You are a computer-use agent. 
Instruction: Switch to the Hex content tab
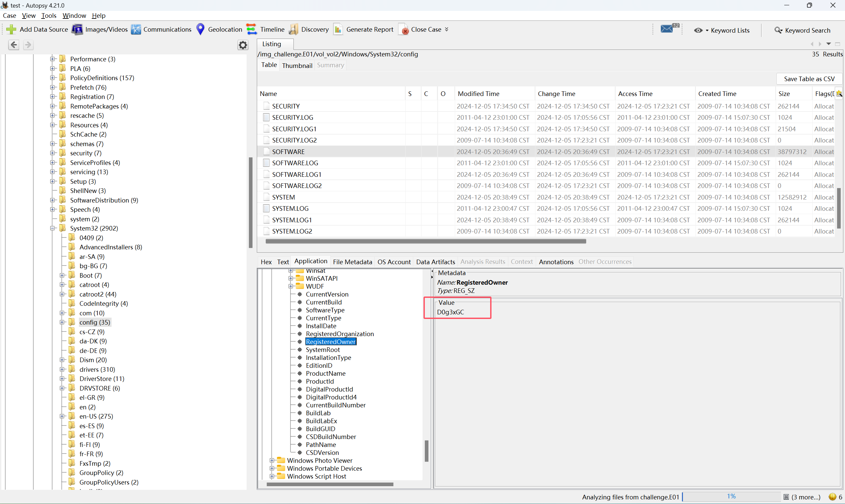pos(266,262)
